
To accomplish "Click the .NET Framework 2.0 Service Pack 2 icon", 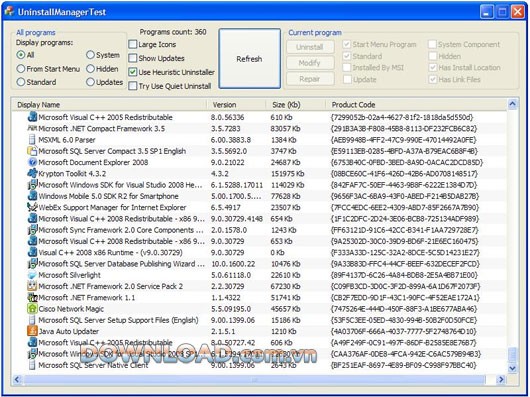I will [x=32, y=286].
